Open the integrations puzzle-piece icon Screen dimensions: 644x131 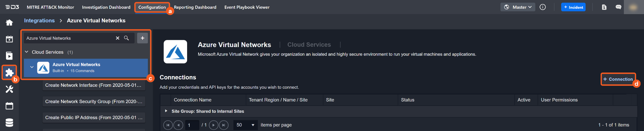pos(9,73)
